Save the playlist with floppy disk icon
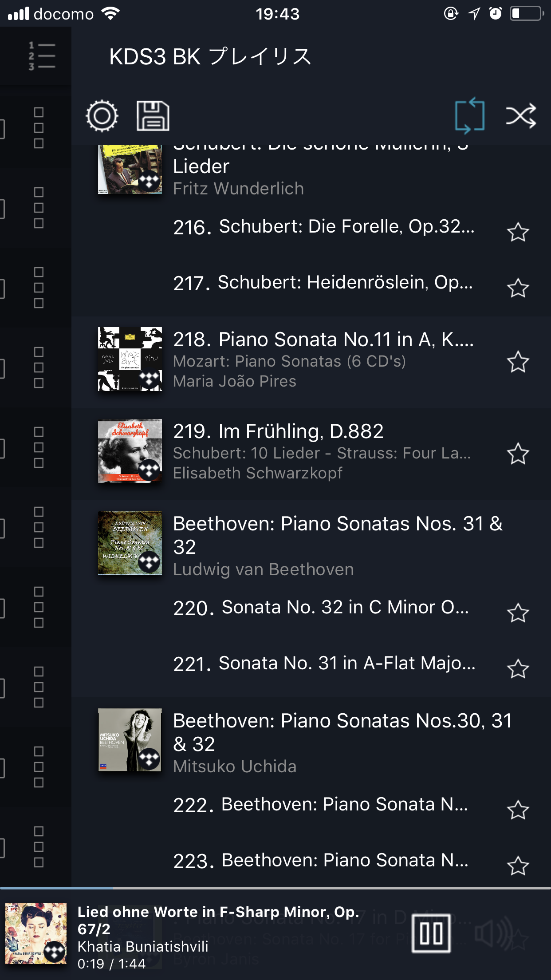Image resolution: width=551 pixels, height=980 pixels. click(153, 116)
